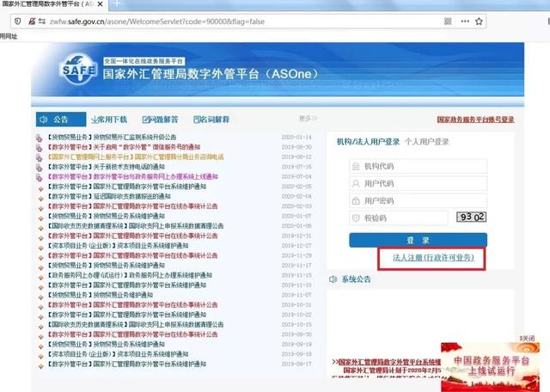The width and height of the screenshot is (550, 392).
Task: Open scrolling 国家外汇管理局数字外管平台系统维 notice link
Action: (x=388, y=362)
